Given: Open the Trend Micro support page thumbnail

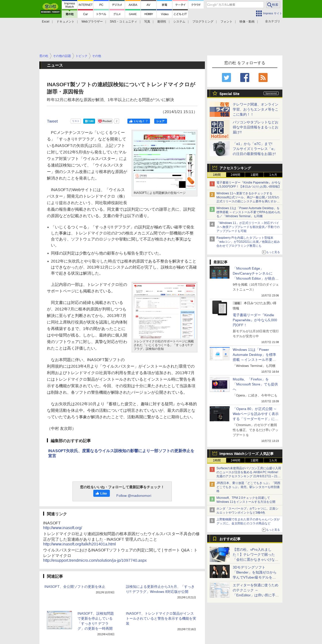Looking at the screenshot, I should [165, 311].
